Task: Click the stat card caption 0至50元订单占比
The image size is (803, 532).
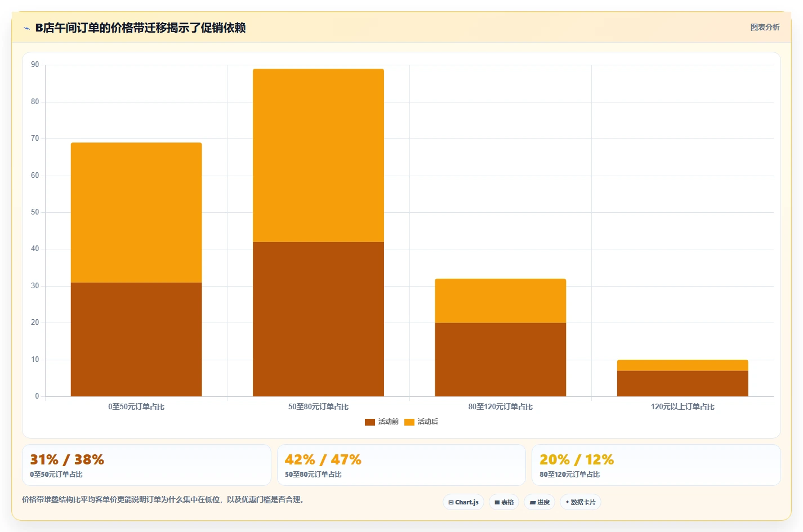Action: tap(56, 475)
